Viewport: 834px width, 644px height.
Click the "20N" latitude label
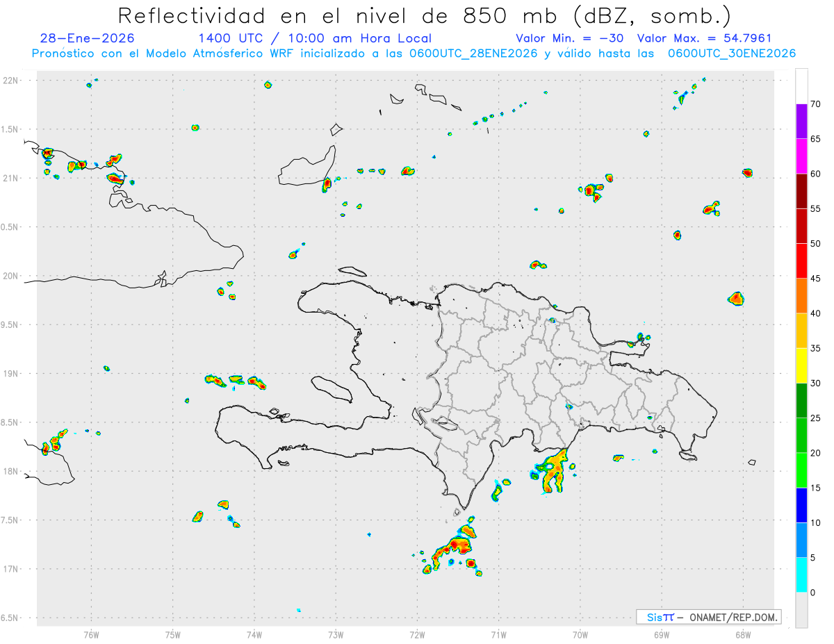point(11,276)
